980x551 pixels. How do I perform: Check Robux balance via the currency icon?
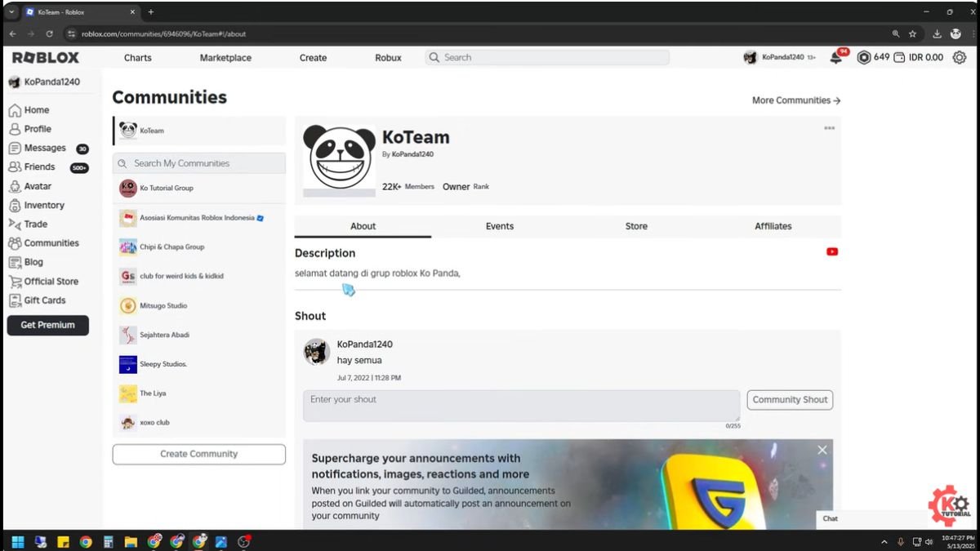[866, 57]
